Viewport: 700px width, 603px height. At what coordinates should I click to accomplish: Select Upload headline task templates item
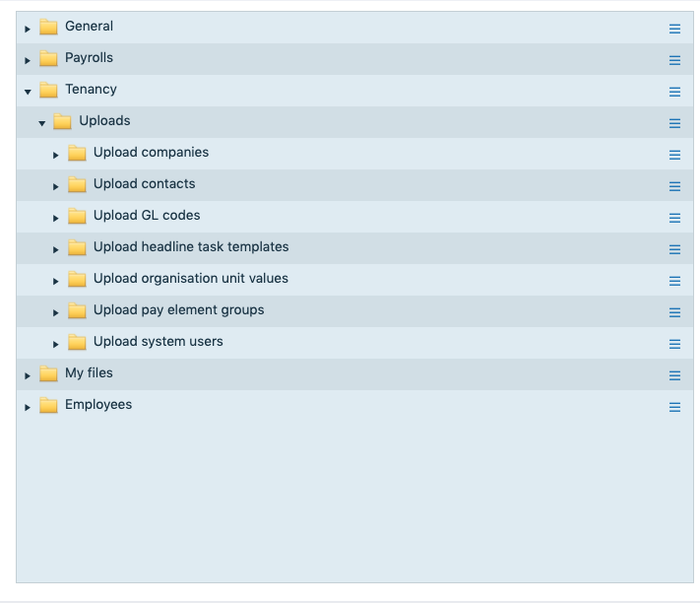[190, 247]
